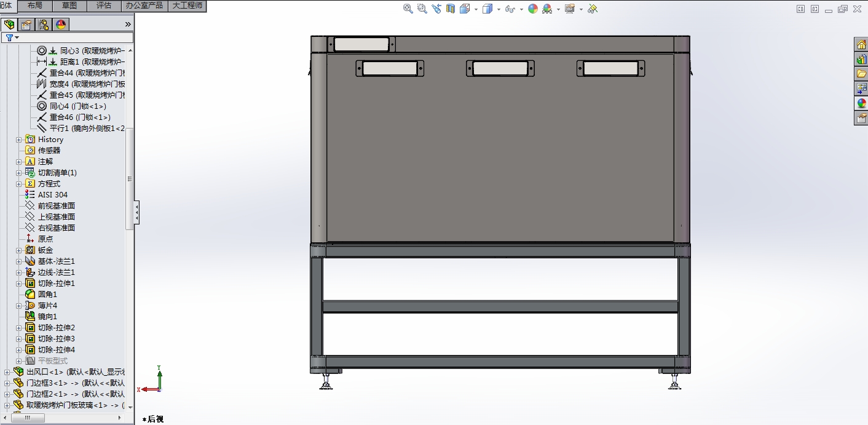Open View Orientation dropdown arrow
868x425 pixels.
tap(475, 9)
